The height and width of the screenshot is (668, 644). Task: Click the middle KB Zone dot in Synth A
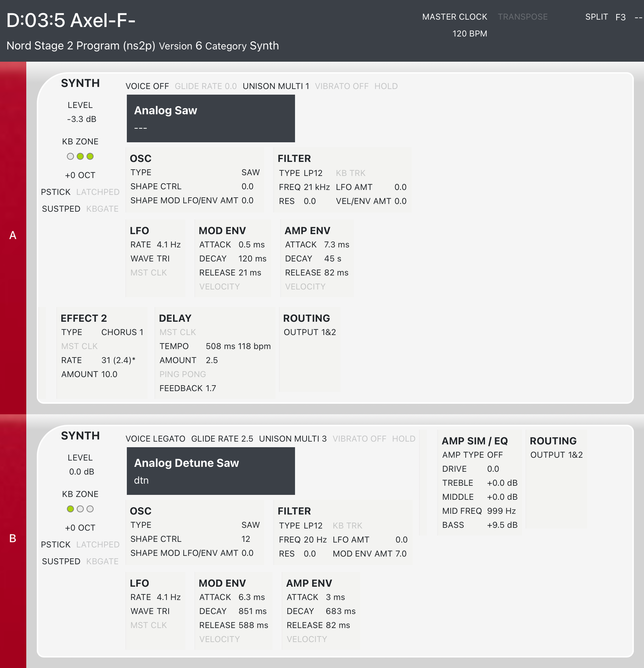[80, 156]
